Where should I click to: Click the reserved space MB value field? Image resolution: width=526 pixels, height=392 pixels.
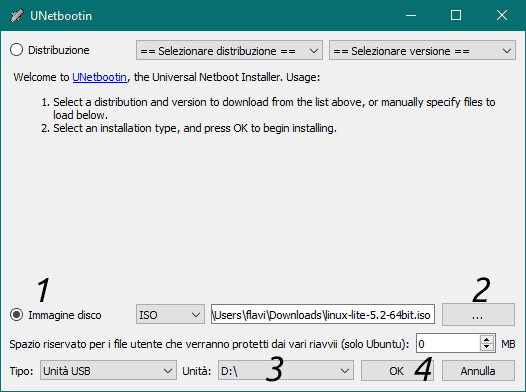(x=448, y=343)
